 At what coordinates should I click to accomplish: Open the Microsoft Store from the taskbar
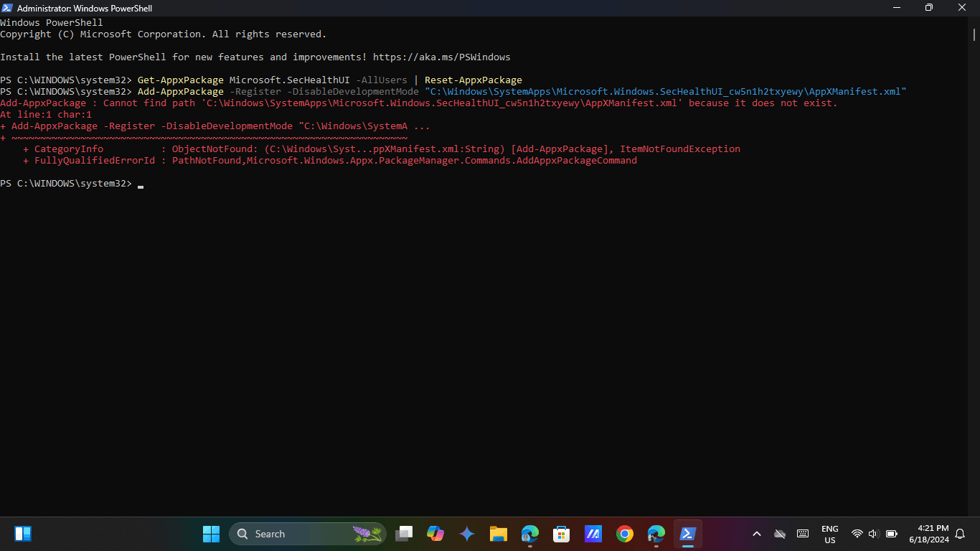[561, 534]
